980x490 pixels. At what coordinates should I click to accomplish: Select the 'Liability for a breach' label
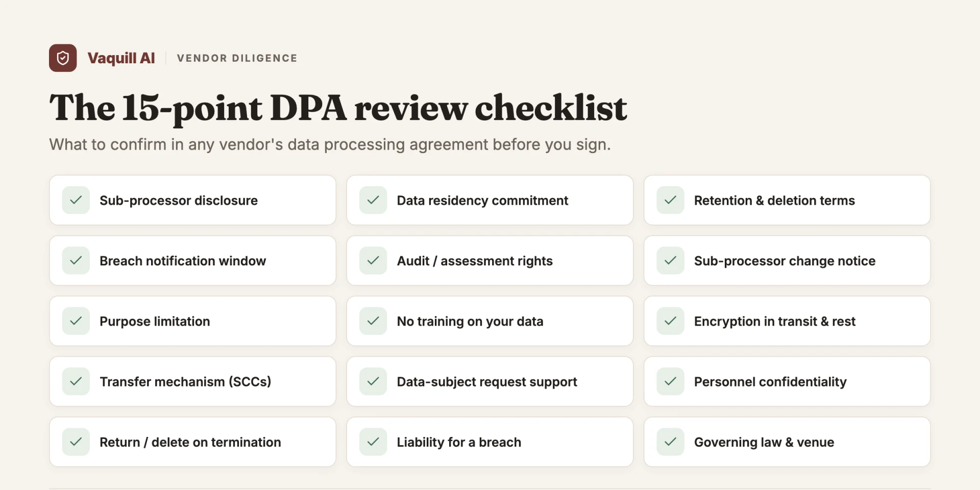click(x=459, y=442)
